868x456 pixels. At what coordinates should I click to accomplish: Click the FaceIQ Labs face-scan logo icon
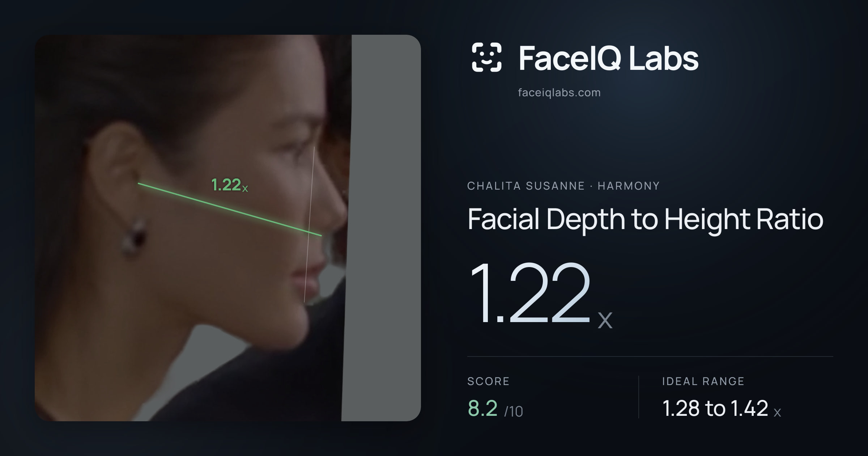[x=486, y=57]
